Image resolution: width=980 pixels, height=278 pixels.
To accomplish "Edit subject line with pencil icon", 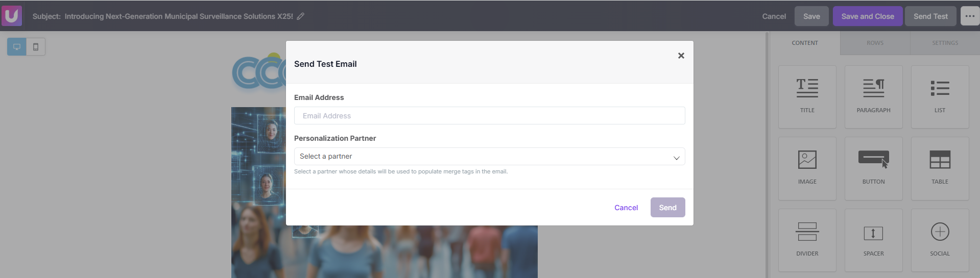I will [301, 16].
